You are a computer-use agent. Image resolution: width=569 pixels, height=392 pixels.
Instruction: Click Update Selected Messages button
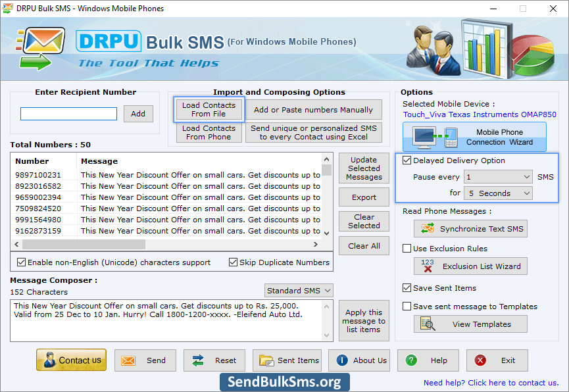pos(364,168)
